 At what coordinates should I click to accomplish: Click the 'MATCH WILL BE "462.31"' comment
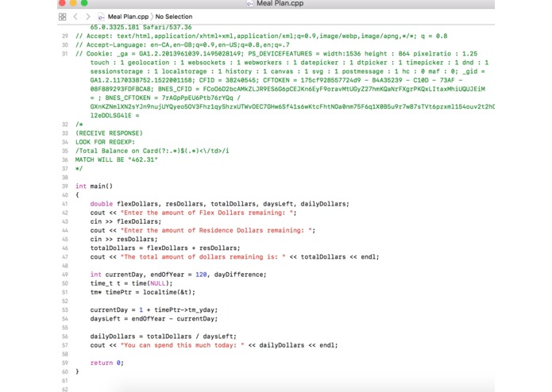117,159
